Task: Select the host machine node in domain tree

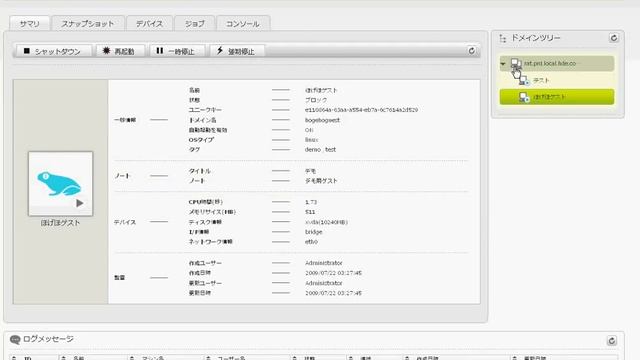Action: pyautogui.click(x=557, y=64)
